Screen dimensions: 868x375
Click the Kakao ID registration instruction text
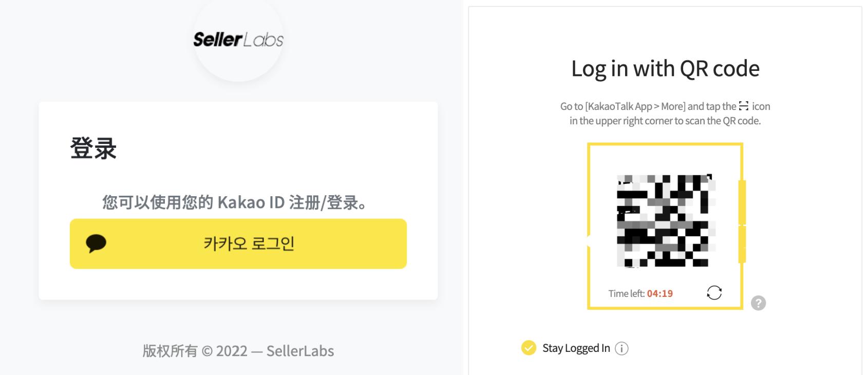(237, 203)
